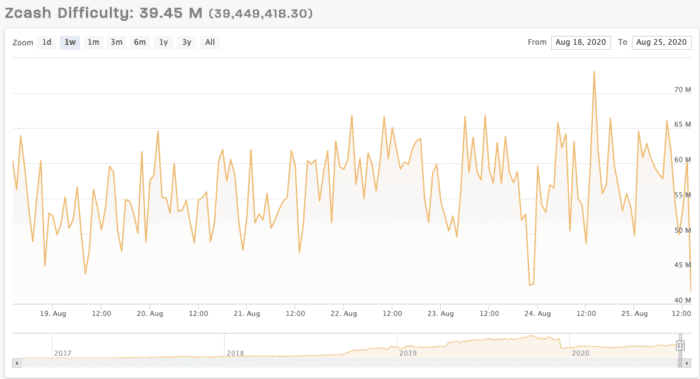Set zoom range to 6m
Screen dimensions: 700x379
click(140, 42)
